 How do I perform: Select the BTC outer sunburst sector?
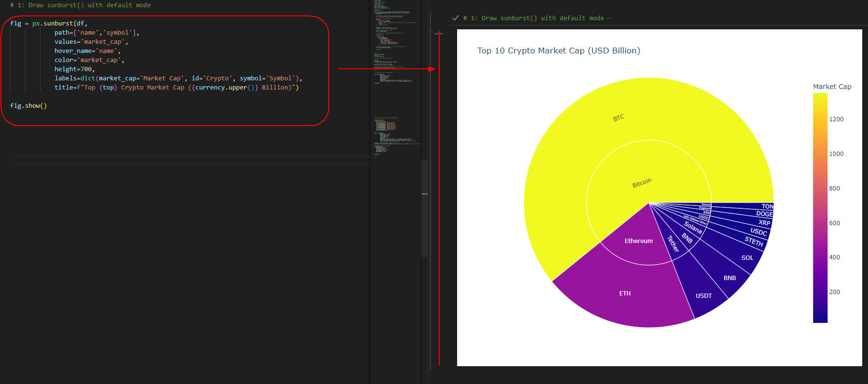click(619, 117)
